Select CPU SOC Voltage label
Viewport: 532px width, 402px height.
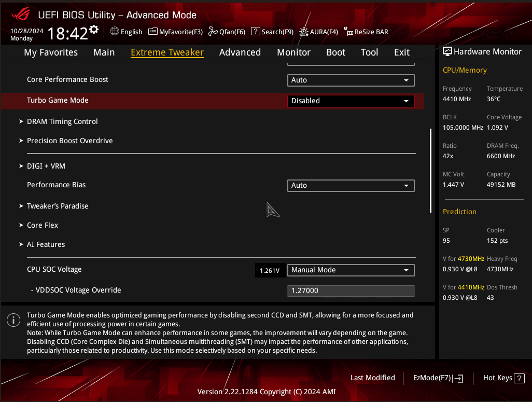click(x=54, y=270)
